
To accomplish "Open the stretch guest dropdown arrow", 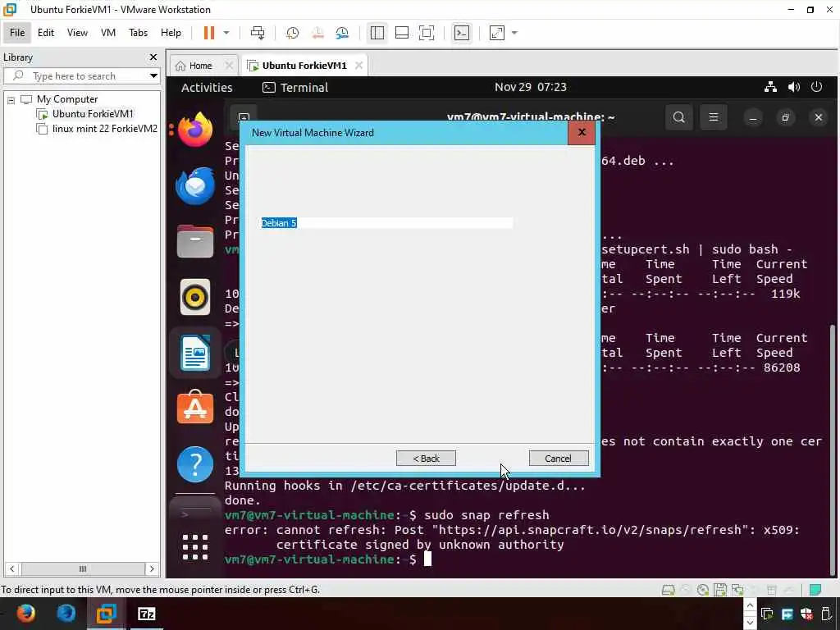I will coord(514,33).
